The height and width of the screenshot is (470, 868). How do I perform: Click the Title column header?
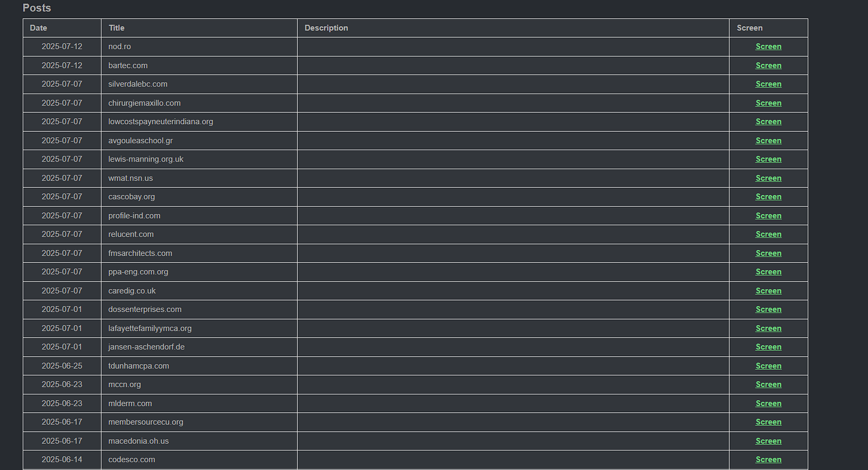[199, 28]
